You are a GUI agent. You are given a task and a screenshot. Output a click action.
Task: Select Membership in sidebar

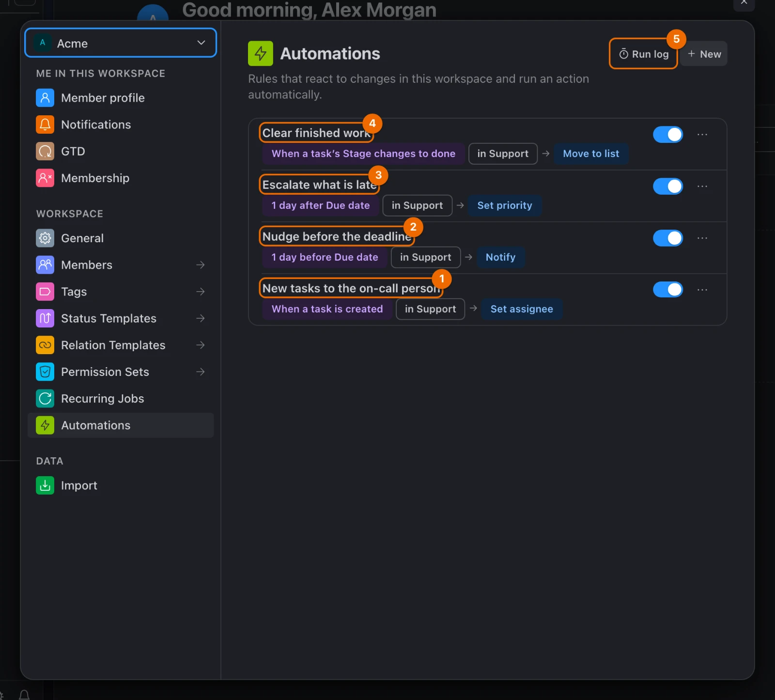pos(121,178)
